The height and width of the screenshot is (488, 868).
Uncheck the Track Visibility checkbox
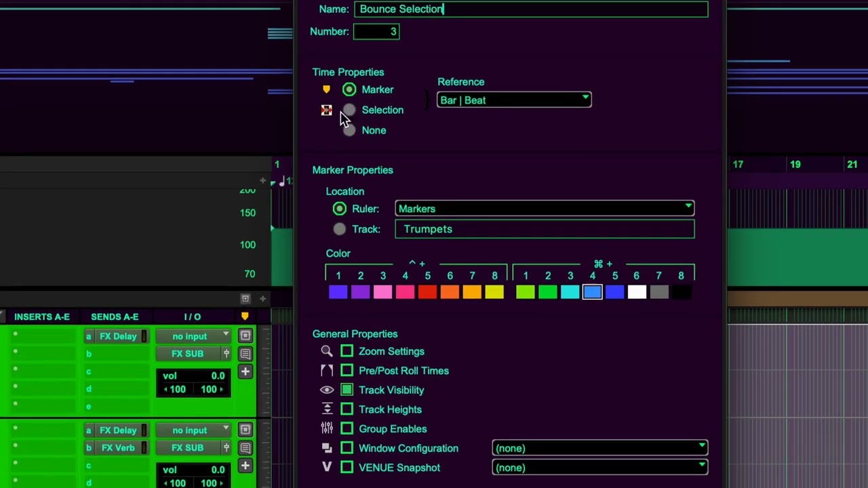(x=347, y=390)
